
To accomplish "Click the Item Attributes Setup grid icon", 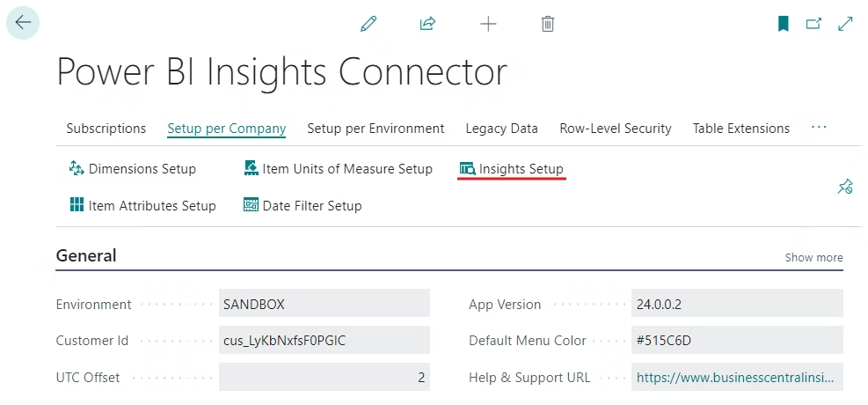I will pyautogui.click(x=77, y=205).
